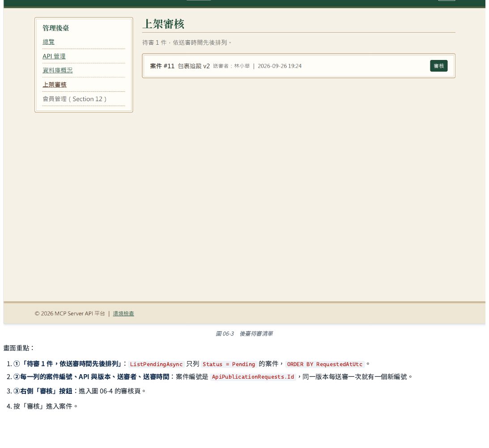
Task: Open the 環境檢查 footer link
Action: (123, 314)
